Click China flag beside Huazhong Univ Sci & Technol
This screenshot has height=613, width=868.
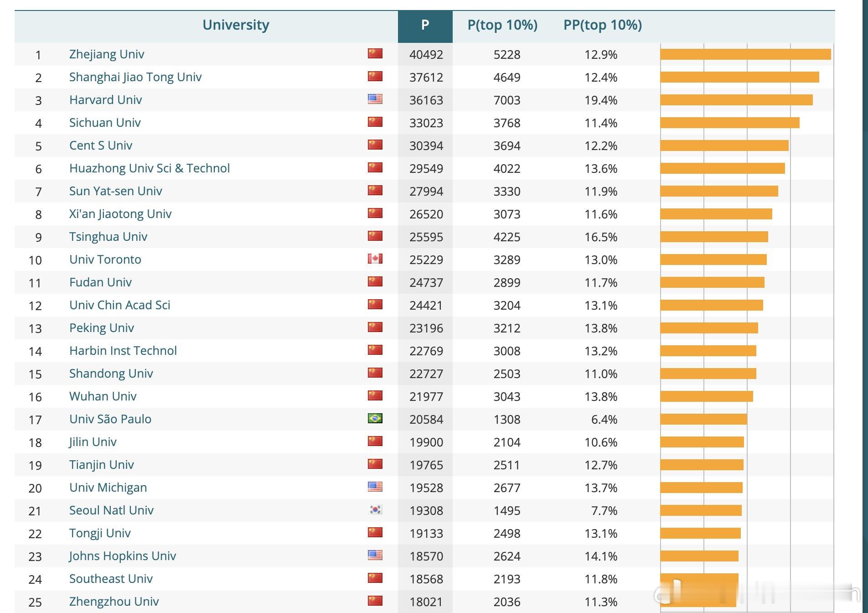[375, 168]
